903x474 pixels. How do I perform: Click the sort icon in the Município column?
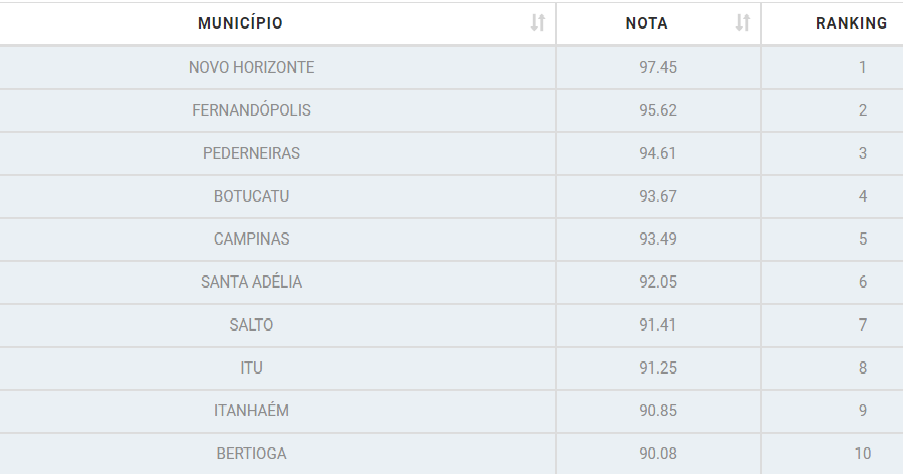point(537,24)
